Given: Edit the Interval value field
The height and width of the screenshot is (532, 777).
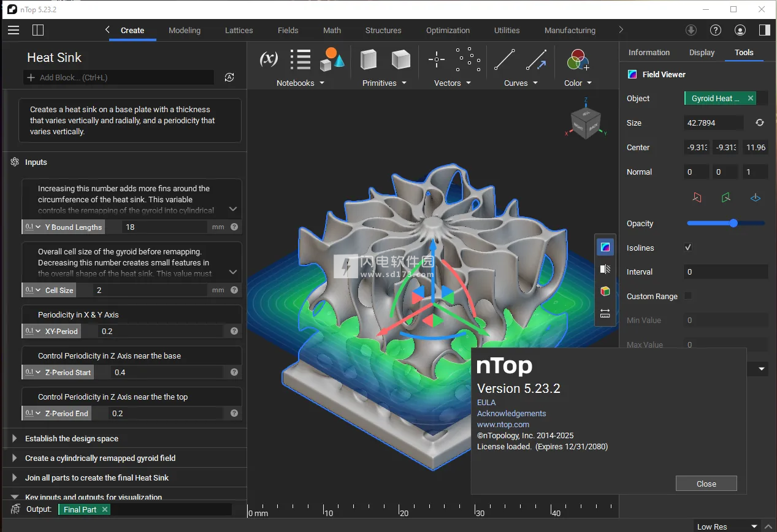Looking at the screenshot, I should 725,272.
